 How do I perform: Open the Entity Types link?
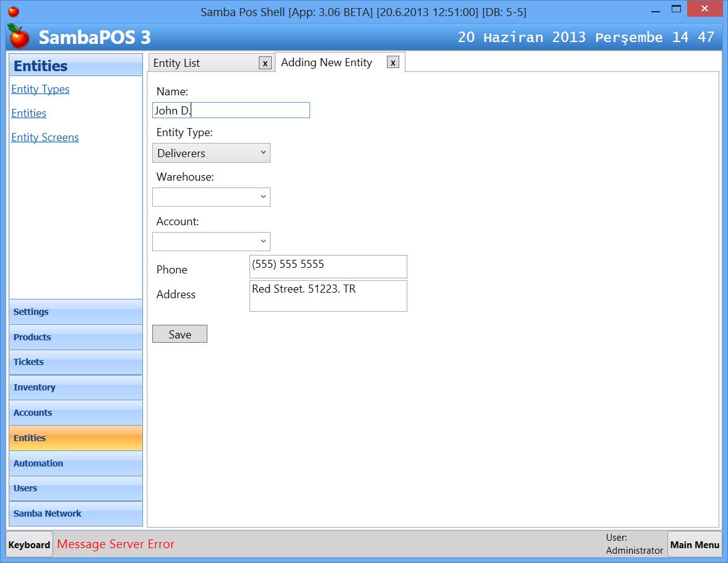(x=40, y=89)
